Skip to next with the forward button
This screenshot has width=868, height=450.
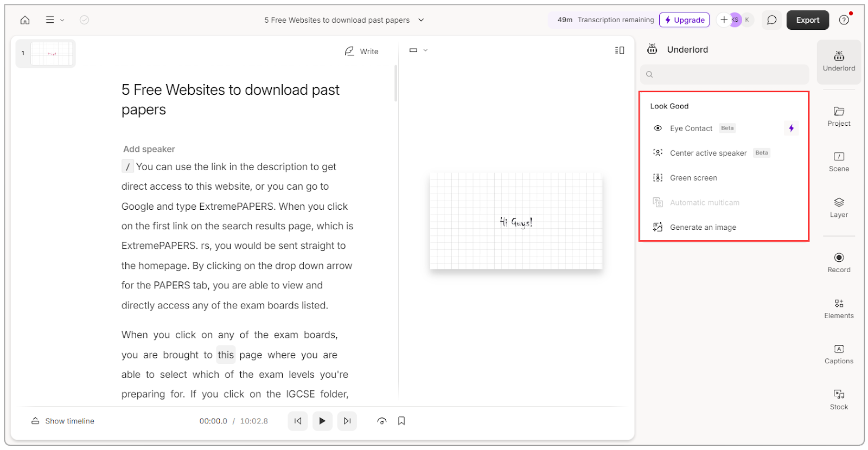tap(347, 421)
